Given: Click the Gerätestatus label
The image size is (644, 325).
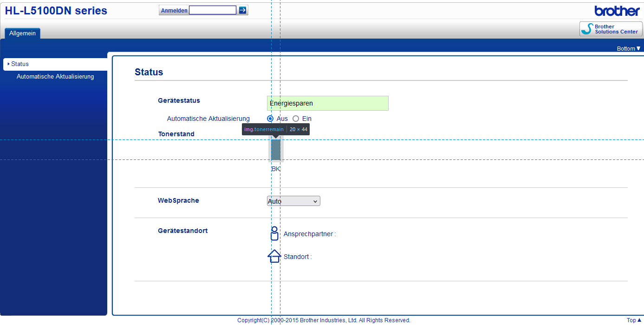Looking at the screenshot, I should pos(179,100).
